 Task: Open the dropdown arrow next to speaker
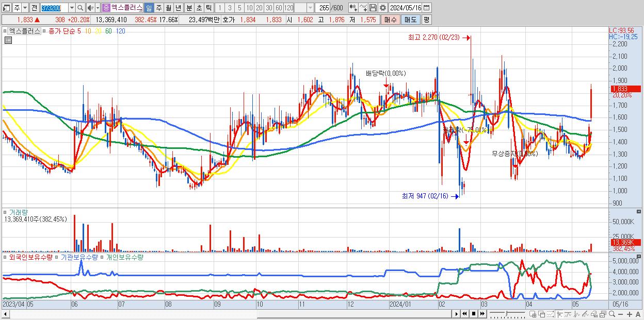pyautogui.click(x=98, y=8)
